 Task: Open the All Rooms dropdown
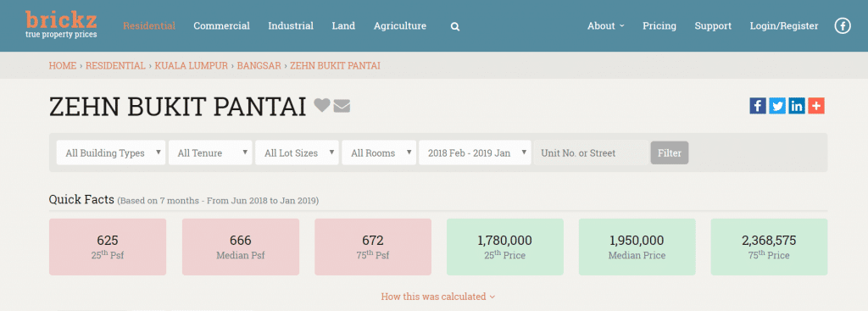coord(379,153)
